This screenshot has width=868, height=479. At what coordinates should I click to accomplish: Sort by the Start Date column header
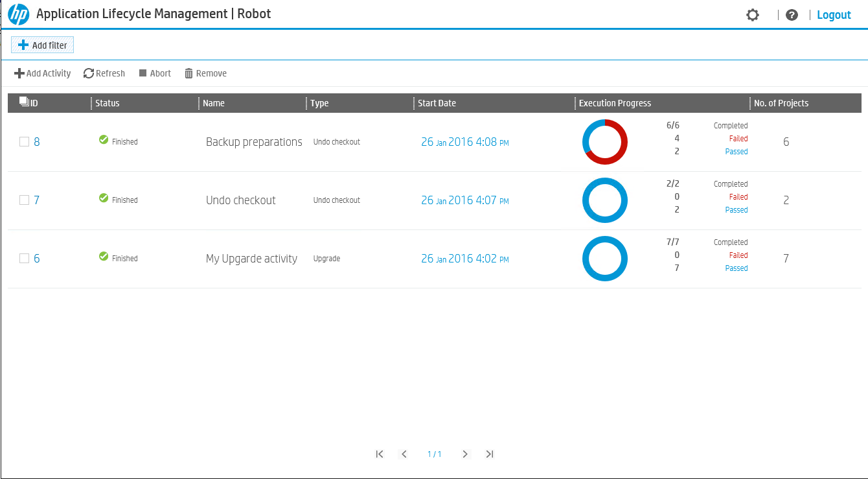point(437,103)
